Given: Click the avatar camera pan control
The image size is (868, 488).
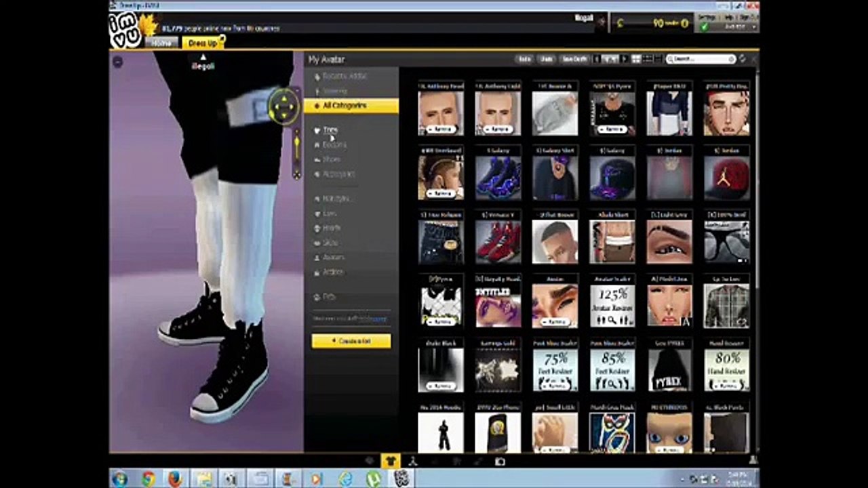Looking at the screenshot, I should 283,107.
